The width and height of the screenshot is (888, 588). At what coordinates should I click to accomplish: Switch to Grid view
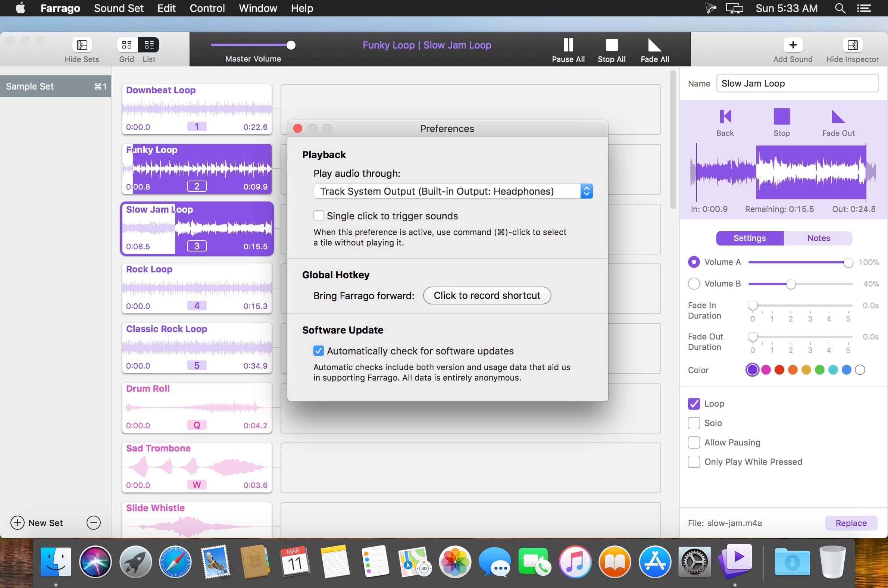click(x=127, y=45)
